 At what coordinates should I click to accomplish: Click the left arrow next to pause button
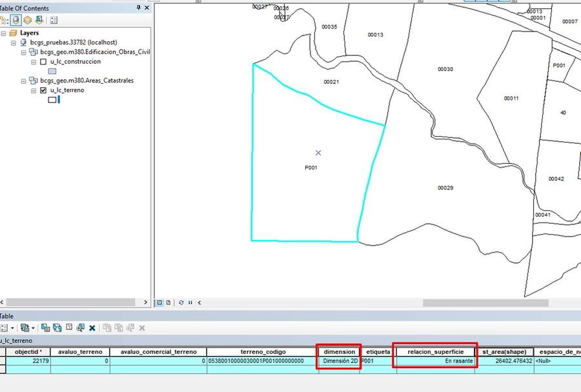click(199, 302)
